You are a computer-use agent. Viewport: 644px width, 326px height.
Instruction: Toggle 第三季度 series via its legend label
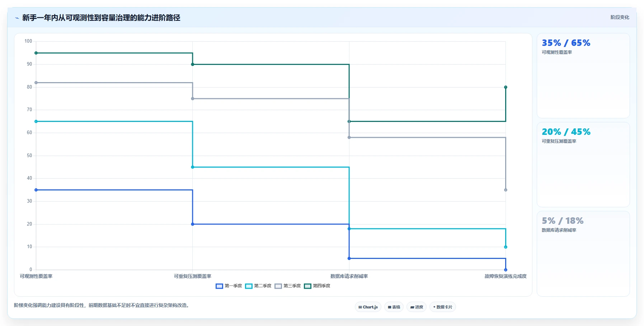(292, 286)
